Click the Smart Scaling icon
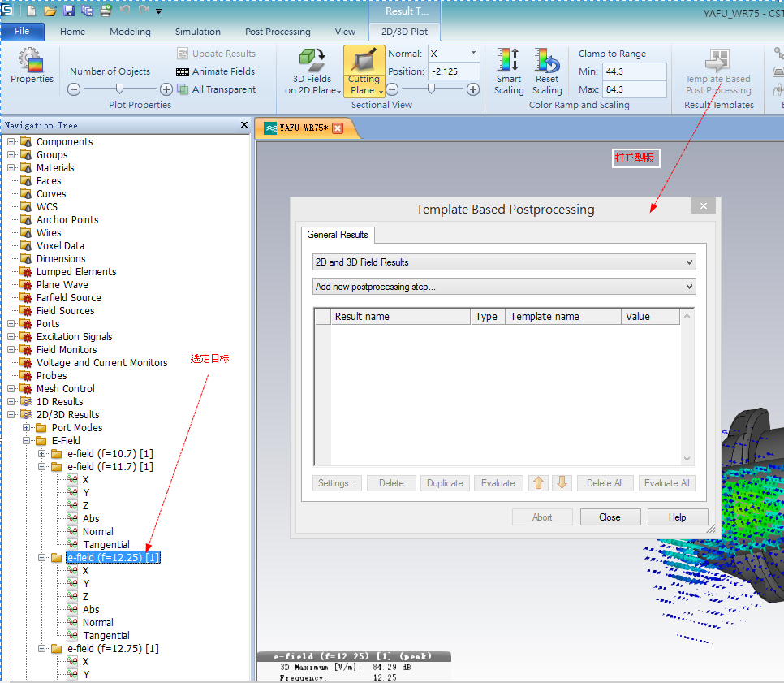 [x=509, y=71]
